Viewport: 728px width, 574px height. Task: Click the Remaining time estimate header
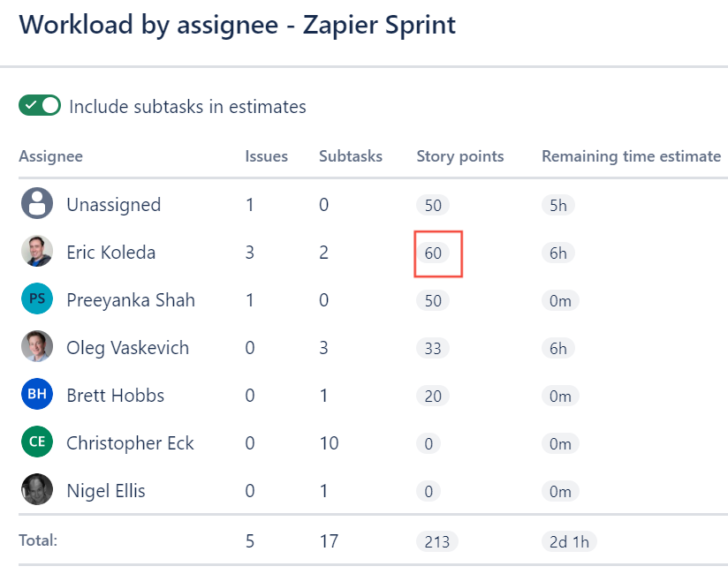coord(631,156)
